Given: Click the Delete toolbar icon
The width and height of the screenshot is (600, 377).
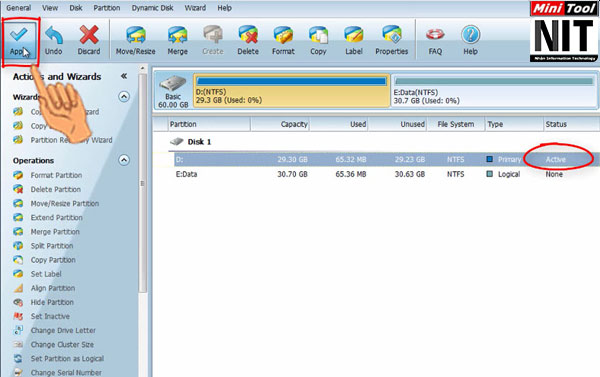Looking at the screenshot, I should (x=248, y=40).
